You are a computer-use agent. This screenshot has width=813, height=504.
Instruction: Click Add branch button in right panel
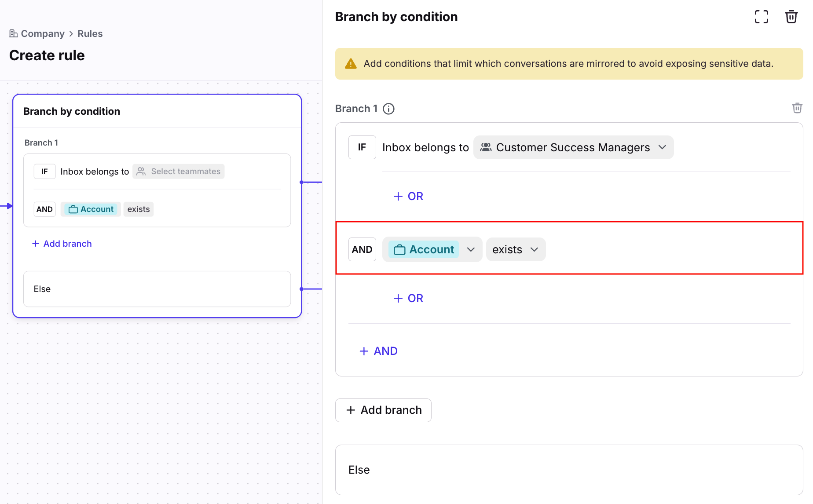(x=383, y=410)
